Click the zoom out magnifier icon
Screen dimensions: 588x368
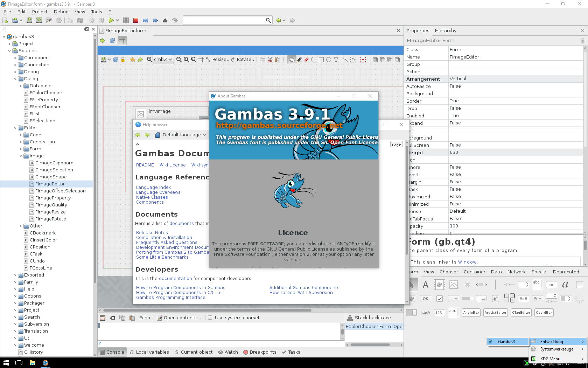[179, 60]
